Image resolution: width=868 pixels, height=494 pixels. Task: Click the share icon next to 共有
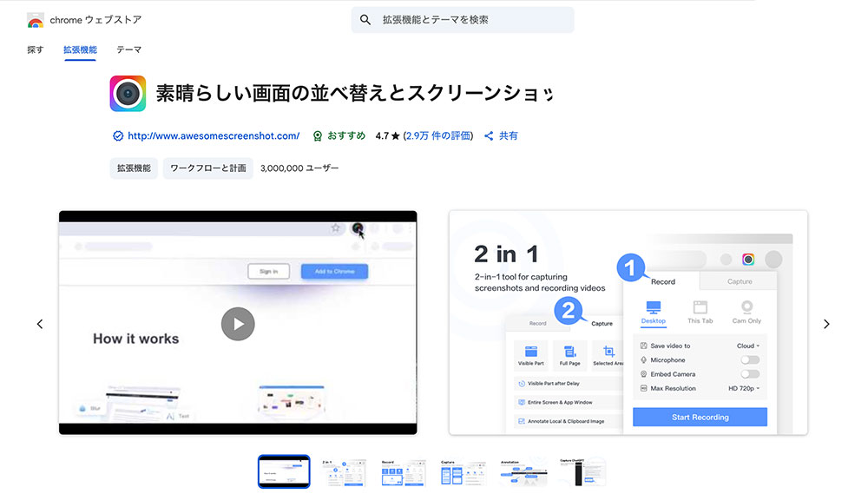point(489,136)
